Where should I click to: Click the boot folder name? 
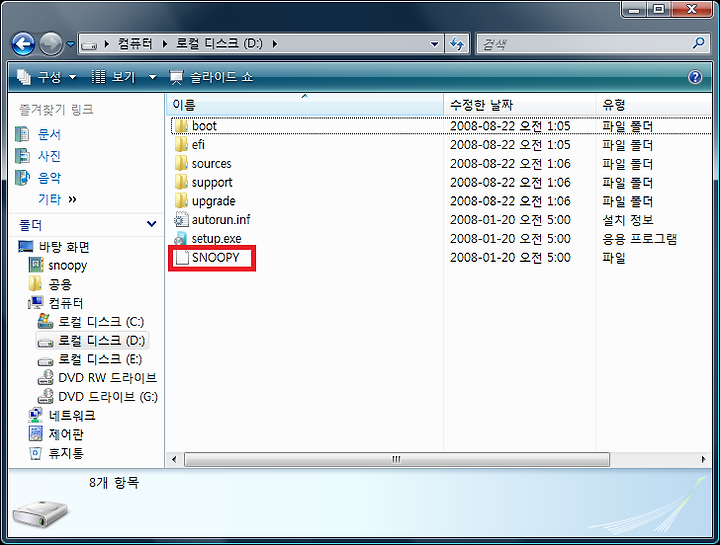[204, 126]
